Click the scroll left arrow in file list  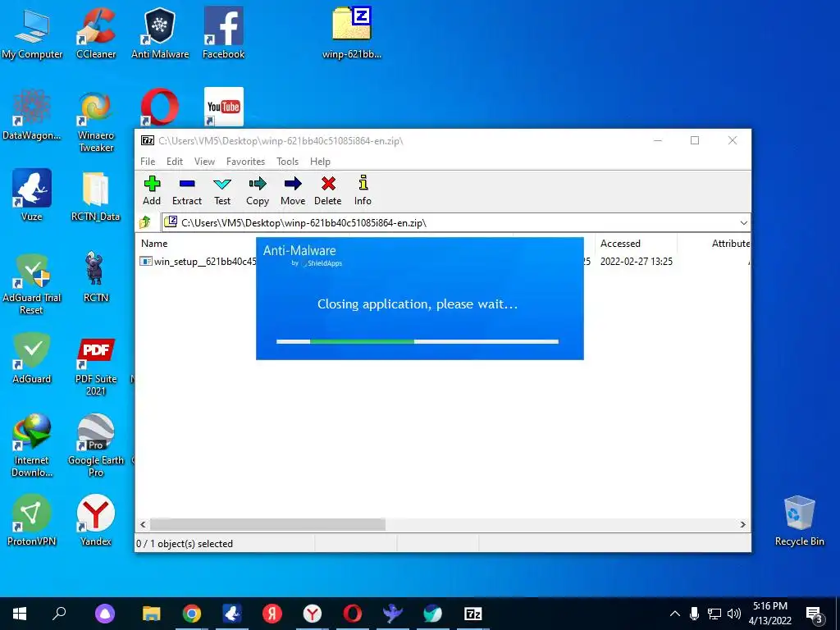[x=143, y=524]
